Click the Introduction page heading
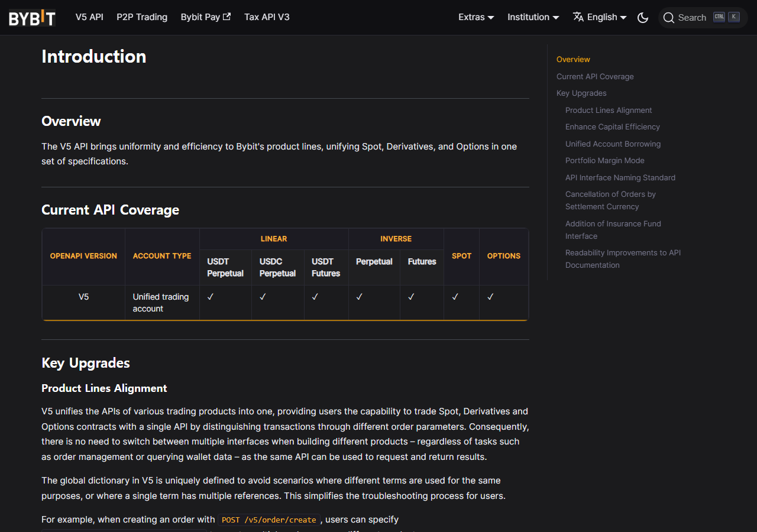The width and height of the screenshot is (757, 532). (x=94, y=56)
